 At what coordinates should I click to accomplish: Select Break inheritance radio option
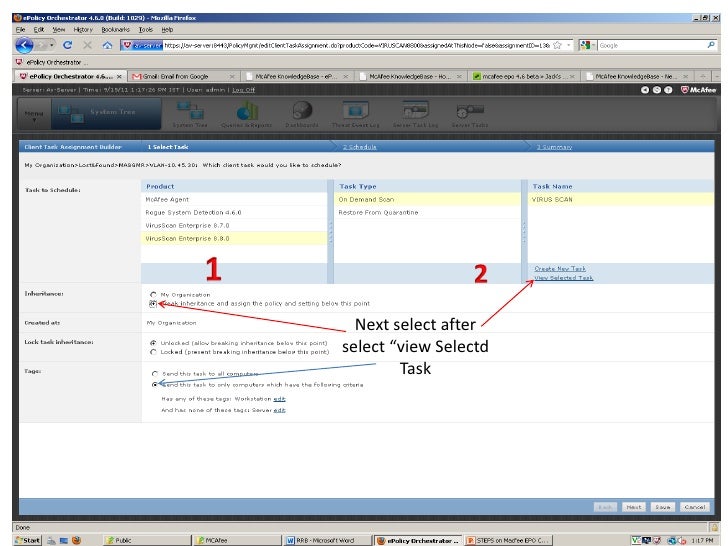[153, 304]
